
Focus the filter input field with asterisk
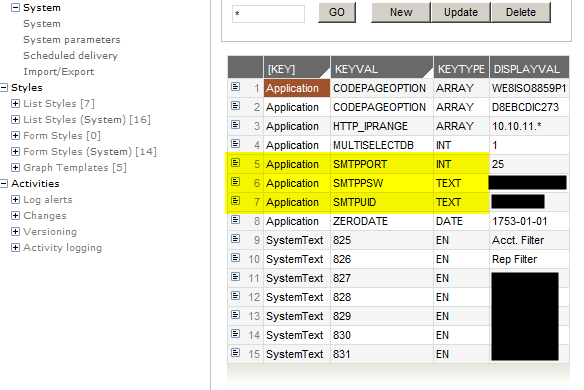(268, 14)
